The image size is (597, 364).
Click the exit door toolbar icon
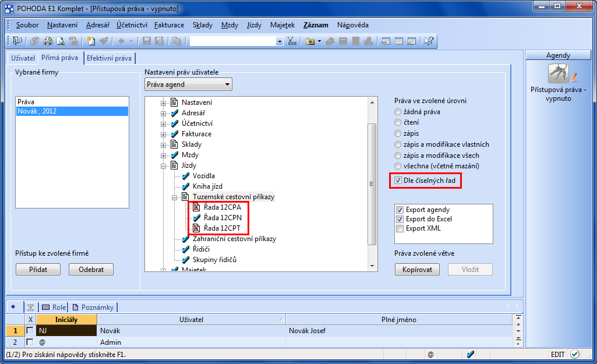coord(17,41)
